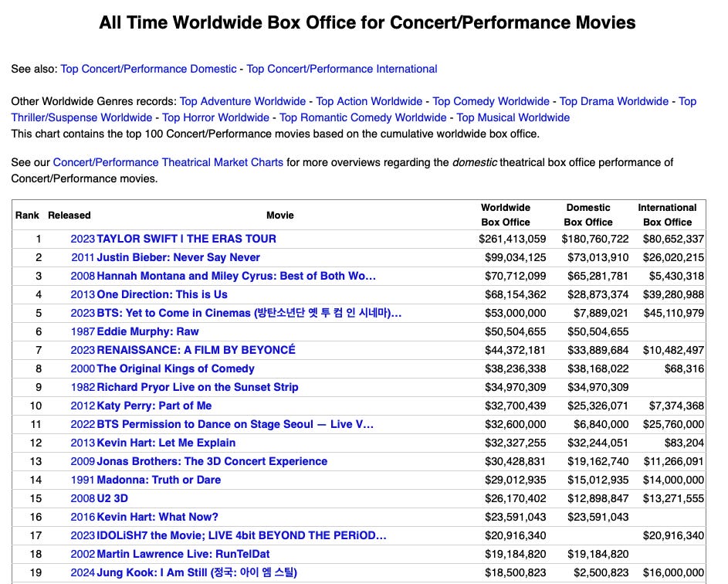Open RENAISSANCE: A FILM BY BEYONCÉ link
Screen dimensions: 728x584
pos(196,350)
